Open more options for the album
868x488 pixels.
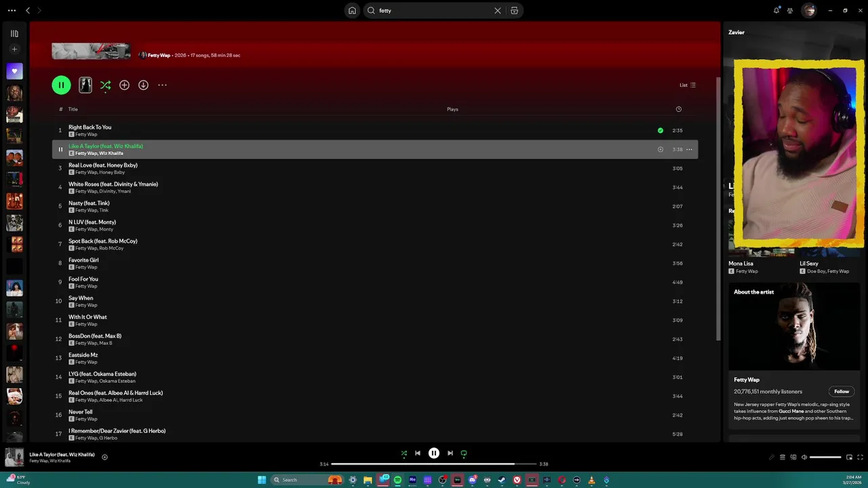tap(162, 85)
